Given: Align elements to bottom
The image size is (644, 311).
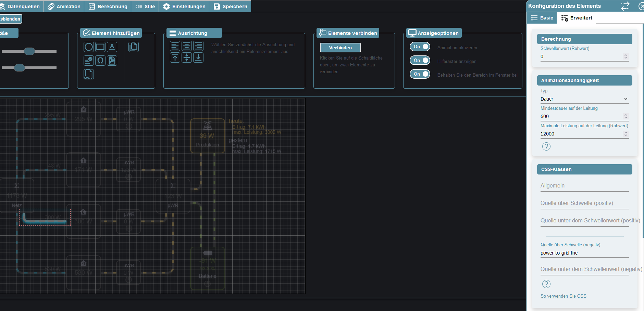Looking at the screenshot, I should [198, 57].
